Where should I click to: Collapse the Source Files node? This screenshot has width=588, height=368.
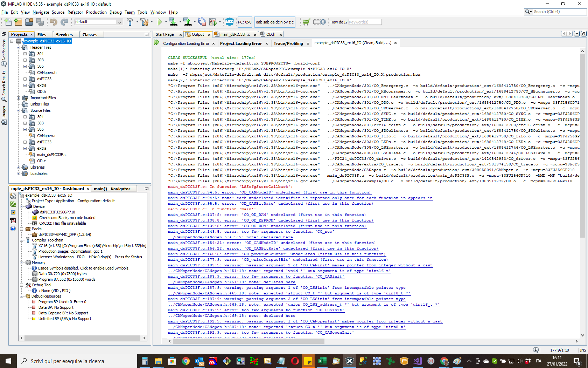point(18,110)
